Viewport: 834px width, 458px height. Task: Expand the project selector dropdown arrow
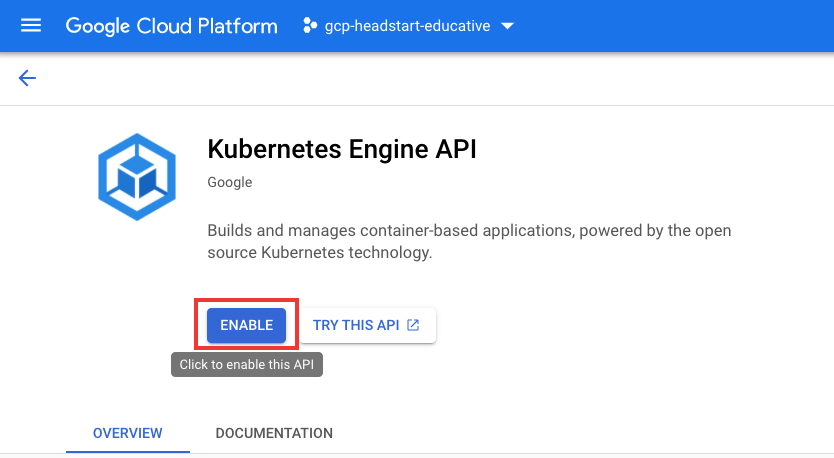click(x=507, y=26)
